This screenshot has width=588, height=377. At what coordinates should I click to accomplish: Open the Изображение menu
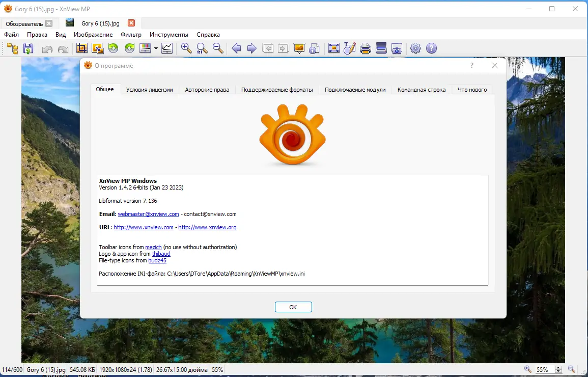coord(93,35)
